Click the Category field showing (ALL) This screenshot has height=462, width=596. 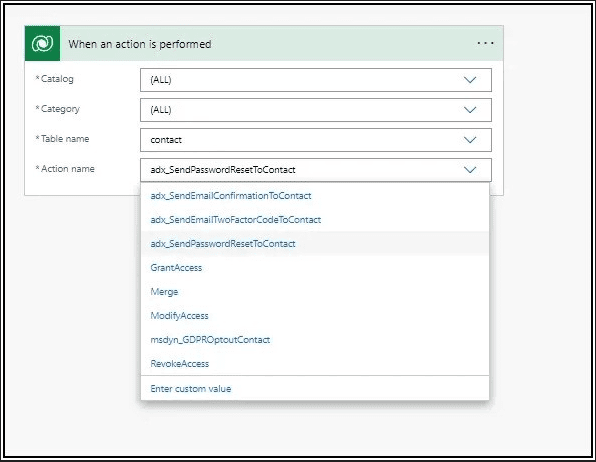point(315,110)
